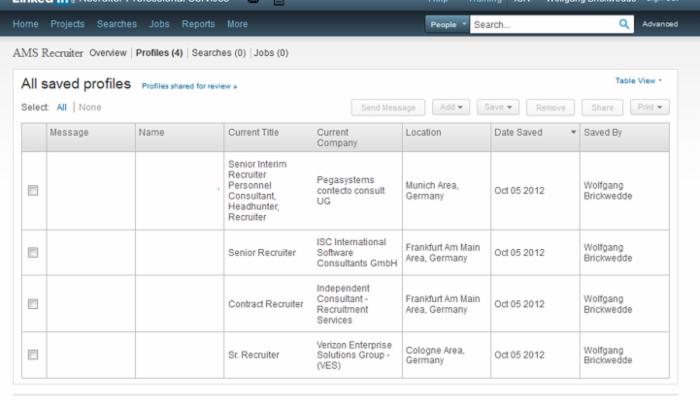Switch to the Overview tab
Viewport: 700px width, 402px height.
pos(108,52)
